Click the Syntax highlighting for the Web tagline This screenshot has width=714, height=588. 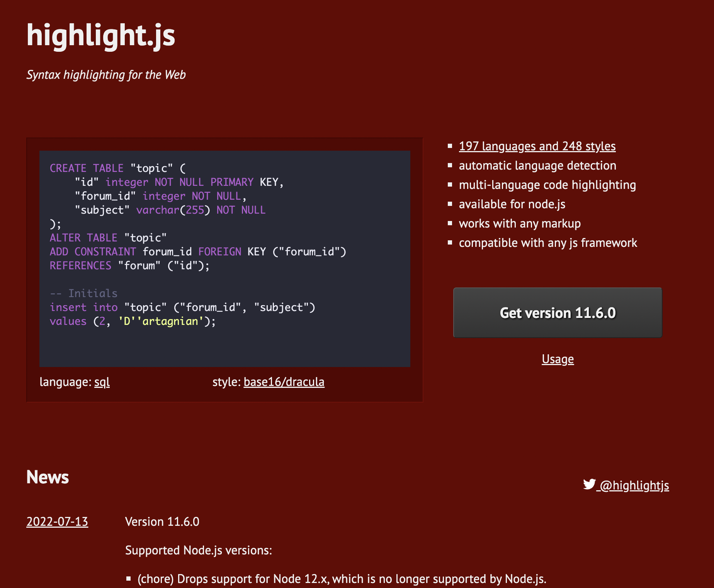[106, 75]
